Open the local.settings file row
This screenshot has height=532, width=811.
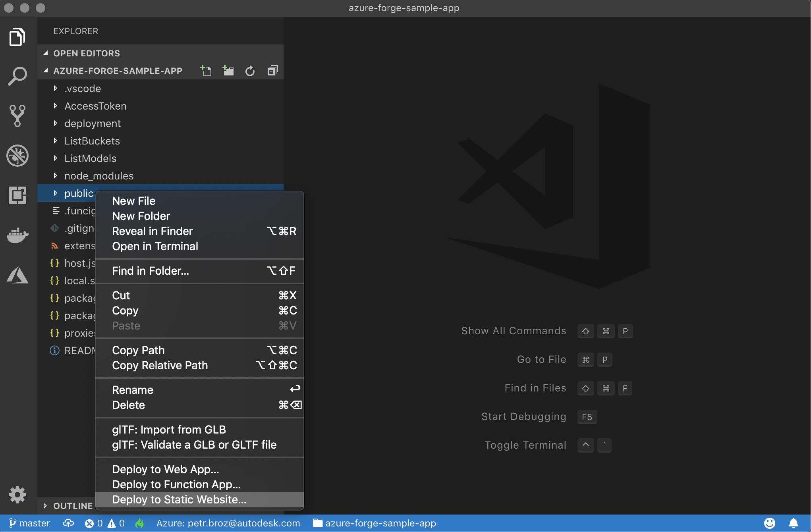pos(67,281)
